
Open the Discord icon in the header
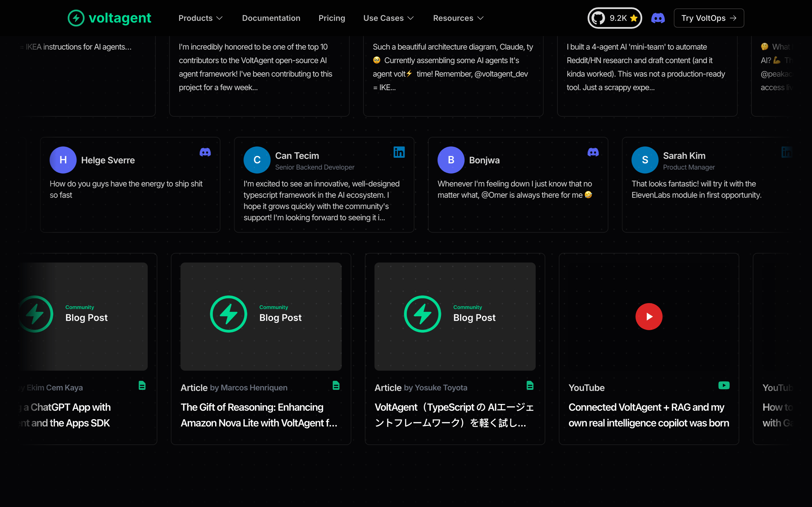point(658,18)
